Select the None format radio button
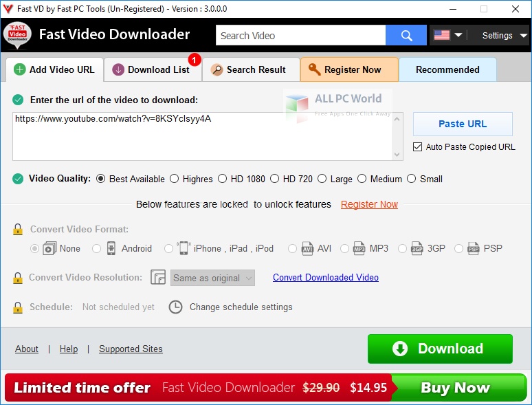 click(x=34, y=248)
